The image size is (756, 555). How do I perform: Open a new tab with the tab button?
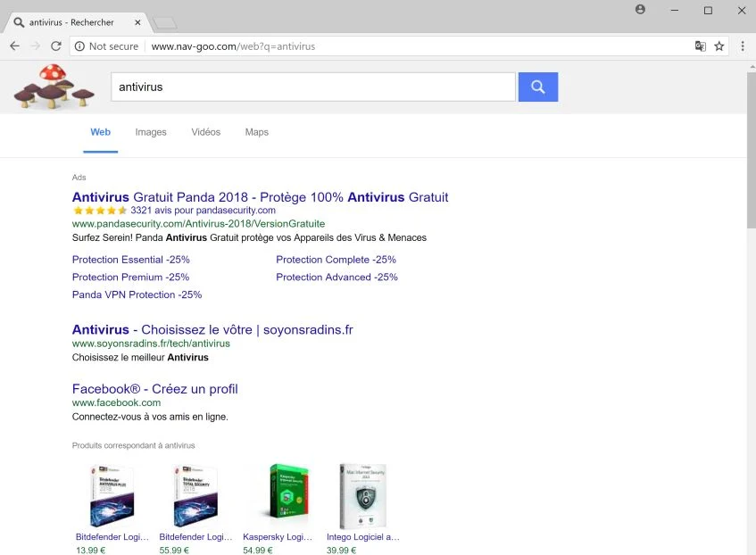(x=165, y=22)
